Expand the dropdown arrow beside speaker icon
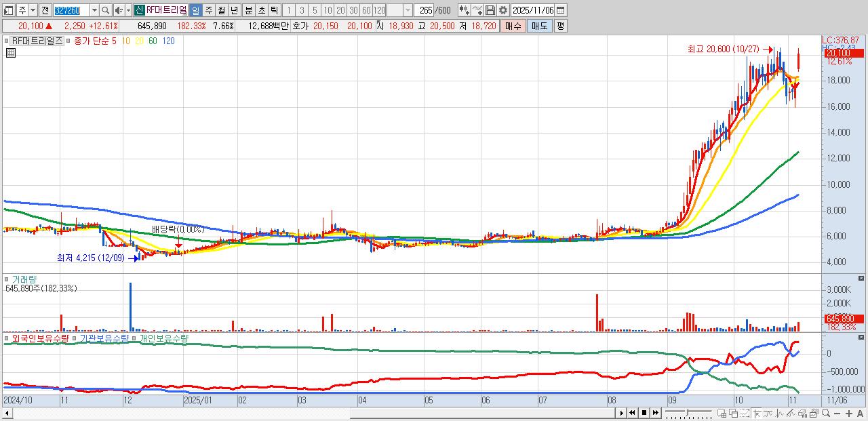 [x=128, y=10]
